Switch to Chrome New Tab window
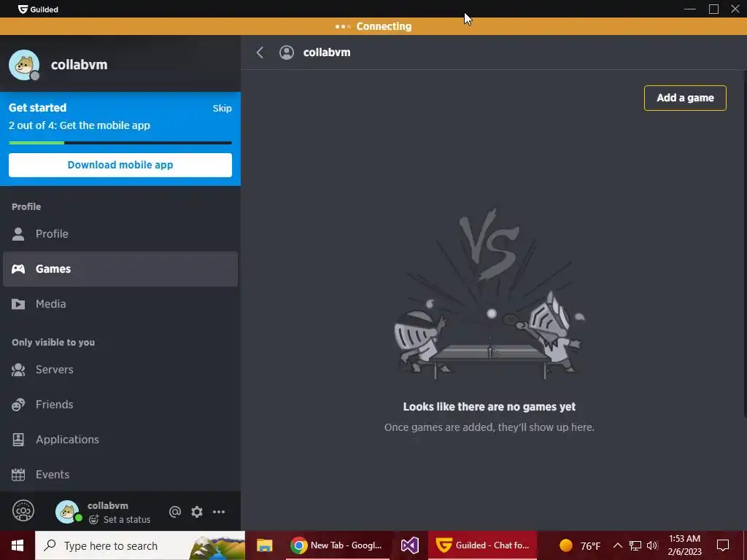This screenshot has height=560, width=747. coord(338,545)
